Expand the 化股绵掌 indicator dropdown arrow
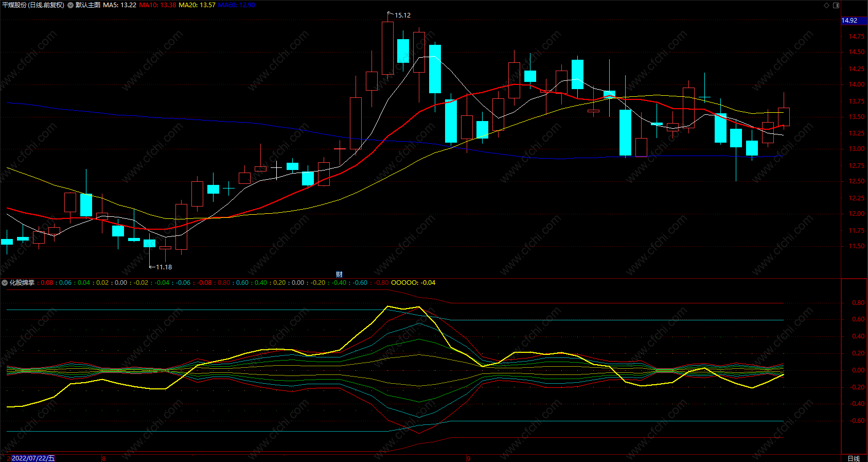This screenshot has width=868, height=462. [x=5, y=283]
